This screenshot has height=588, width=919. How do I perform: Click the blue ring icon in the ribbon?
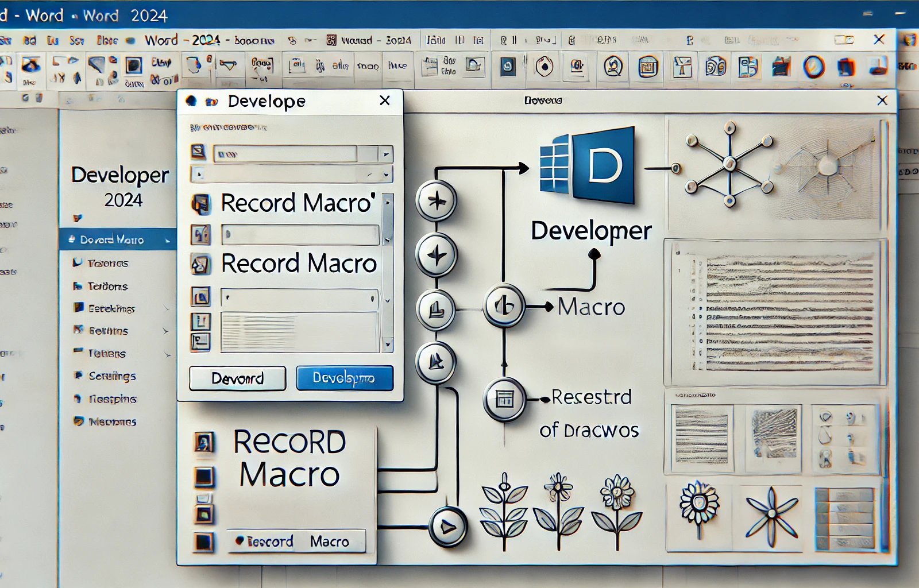pos(813,67)
